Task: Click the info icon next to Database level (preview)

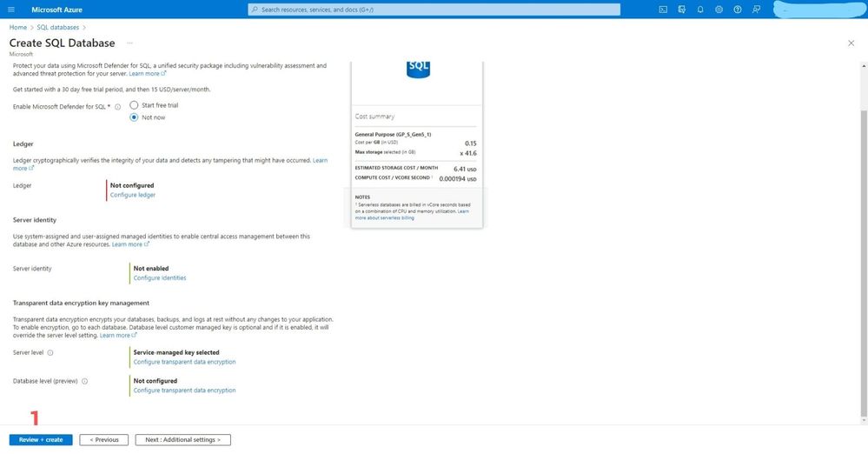Action: (84, 382)
